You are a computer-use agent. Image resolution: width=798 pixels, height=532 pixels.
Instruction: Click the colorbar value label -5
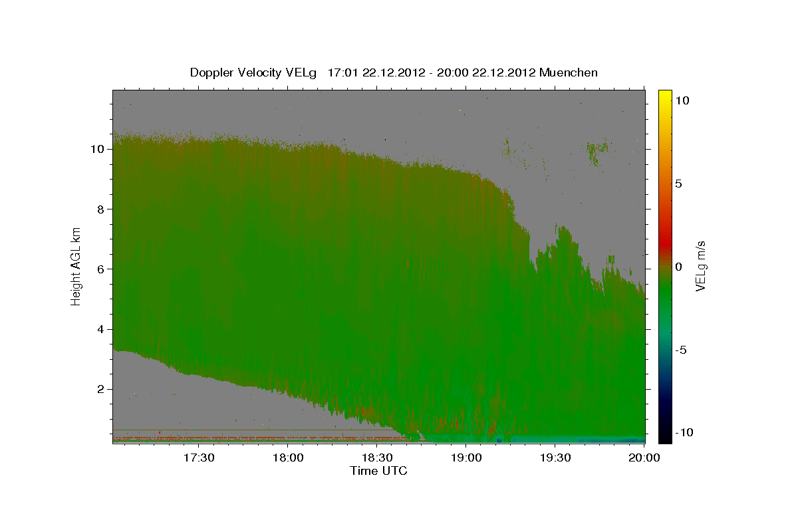tap(681, 350)
